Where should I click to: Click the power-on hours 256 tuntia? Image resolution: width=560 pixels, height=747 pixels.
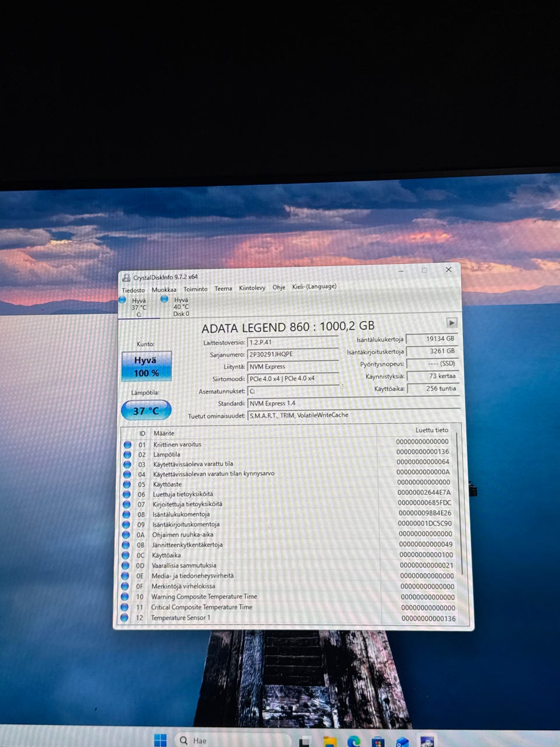[x=433, y=389]
